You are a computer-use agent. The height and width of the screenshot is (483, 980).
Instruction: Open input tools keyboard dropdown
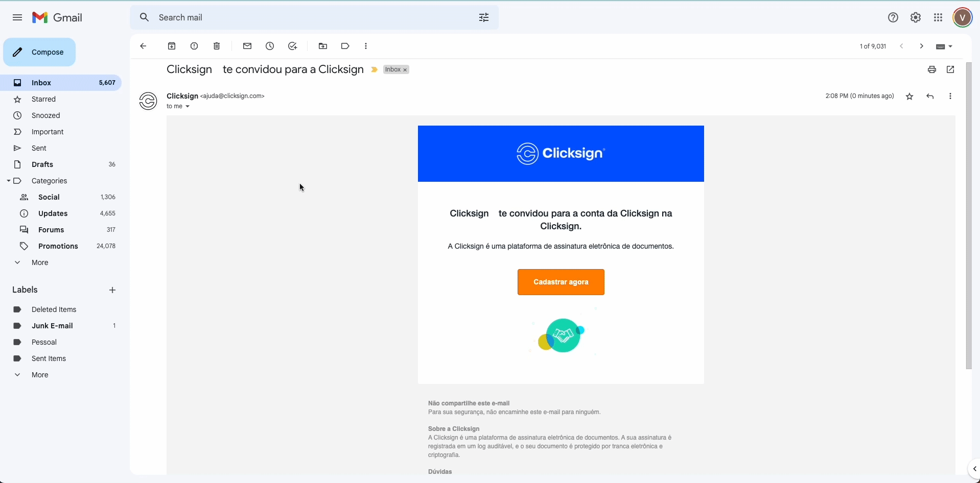(944, 46)
